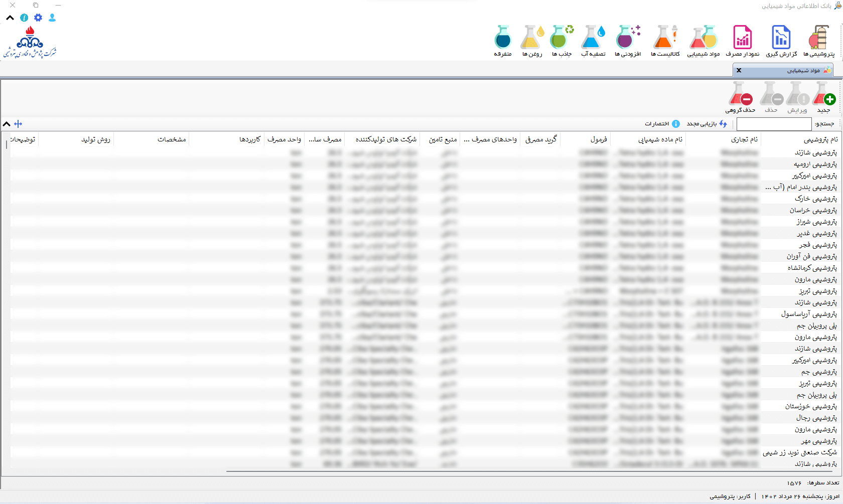
Task: Select the پتروشیمی خراسان row
Action: pos(426,210)
